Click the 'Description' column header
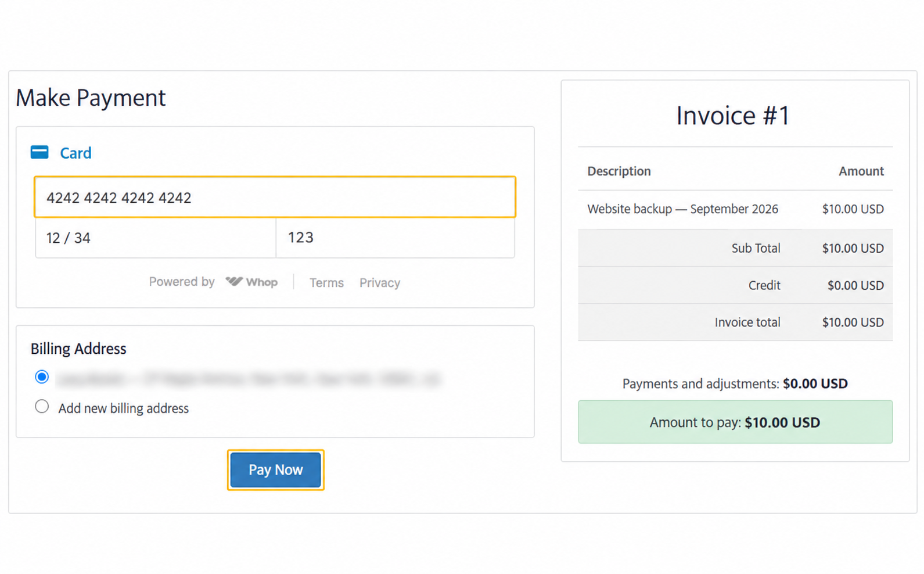The height and width of the screenshot is (574, 924). pos(619,171)
